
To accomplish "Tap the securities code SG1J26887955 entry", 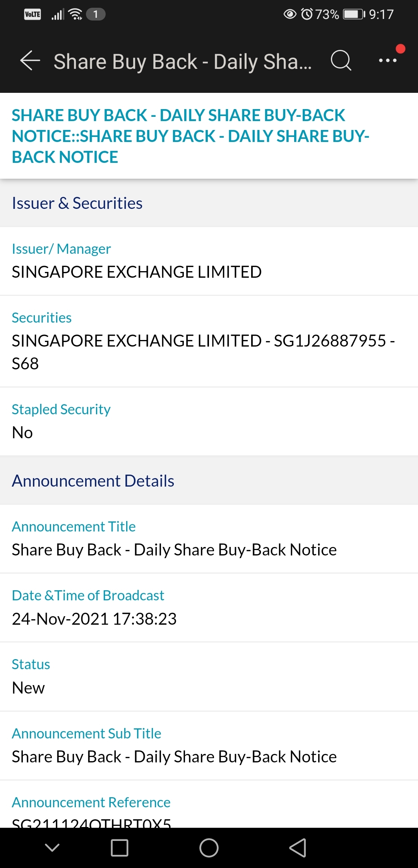I will click(x=203, y=352).
